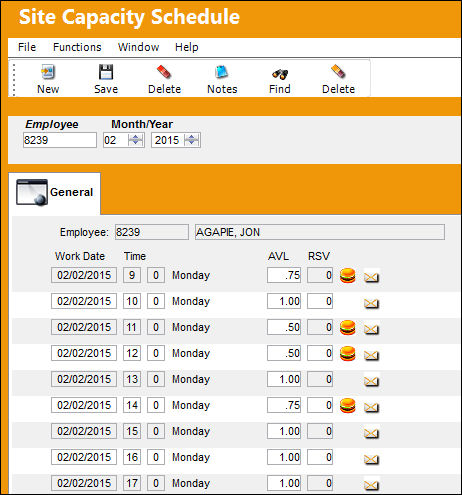This screenshot has width=462, height=495.
Task: Click the burger icon in the 14 o'clock row
Action: coord(347,405)
